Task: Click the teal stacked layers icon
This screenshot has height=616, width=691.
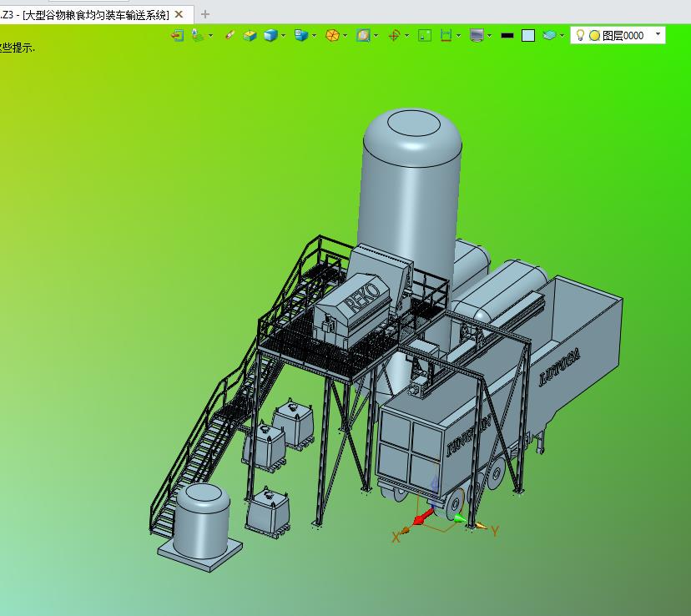Action: tap(549, 35)
